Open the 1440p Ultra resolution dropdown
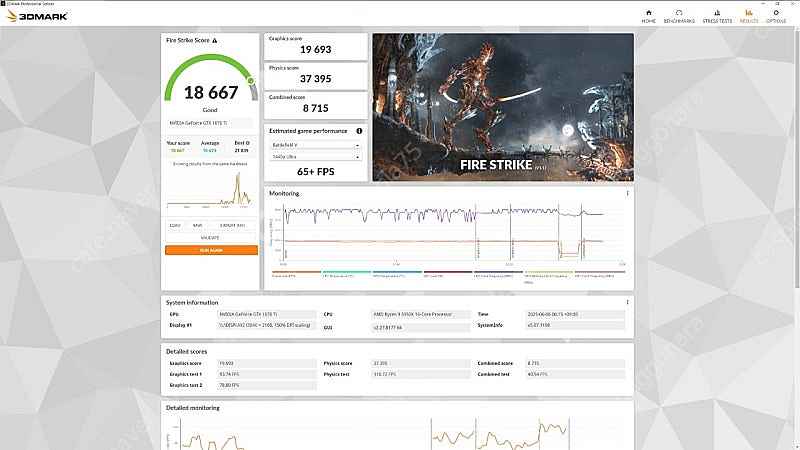 tap(315, 157)
